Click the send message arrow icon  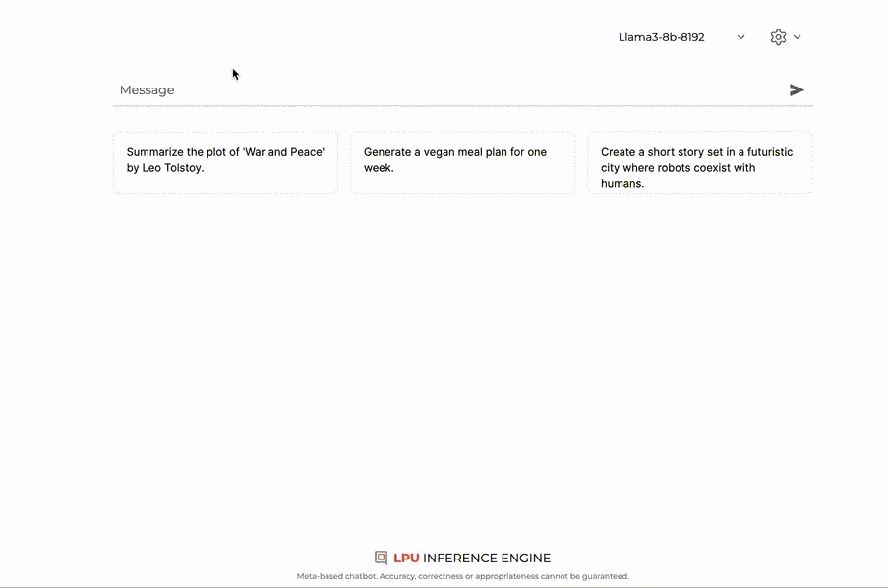[x=797, y=90]
